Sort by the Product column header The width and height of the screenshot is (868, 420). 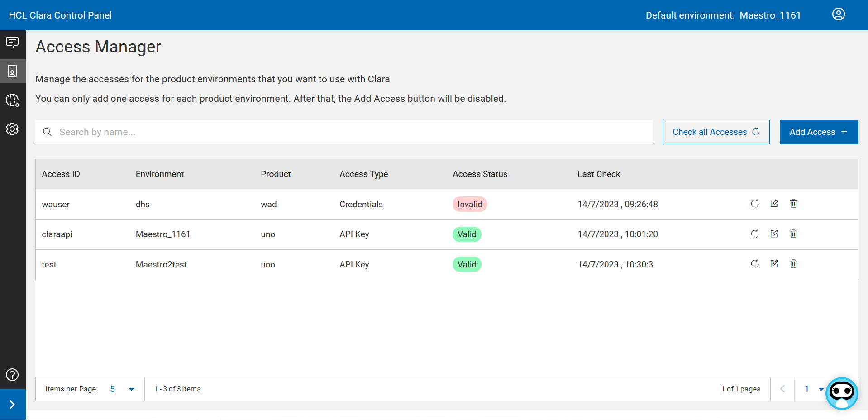pyautogui.click(x=276, y=174)
